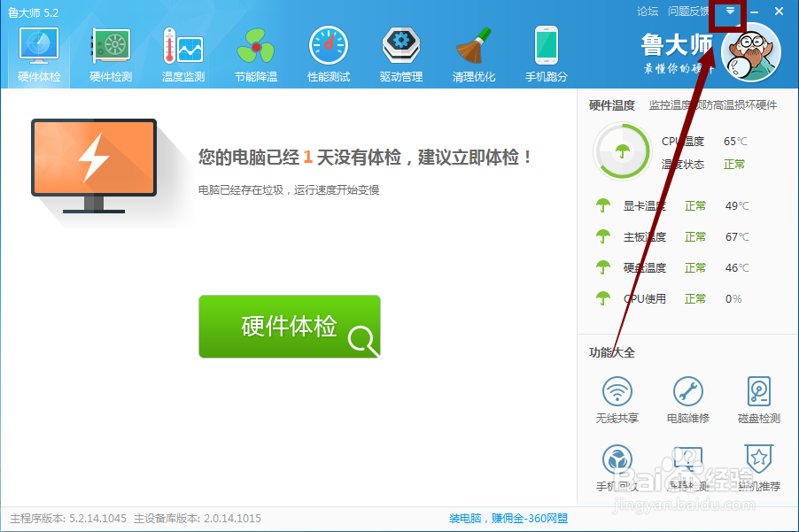Open the 手机跑分 phone icon

pyautogui.click(x=547, y=45)
